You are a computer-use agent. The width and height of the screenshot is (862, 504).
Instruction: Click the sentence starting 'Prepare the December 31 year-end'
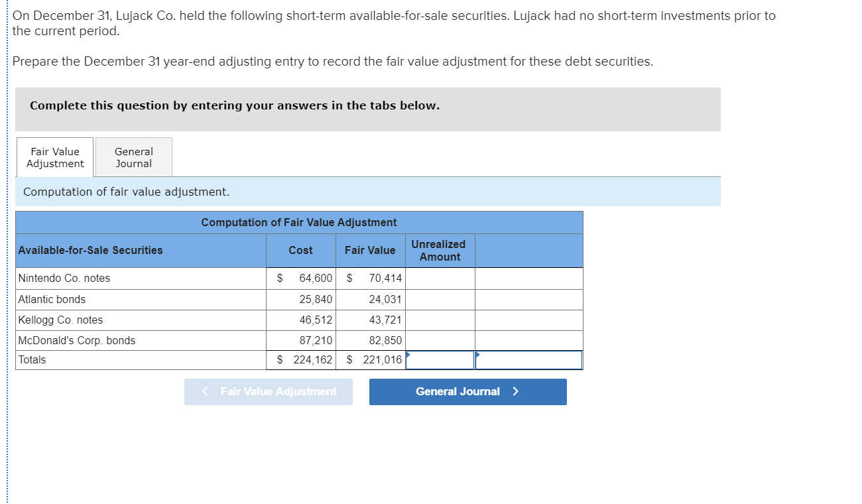[333, 62]
